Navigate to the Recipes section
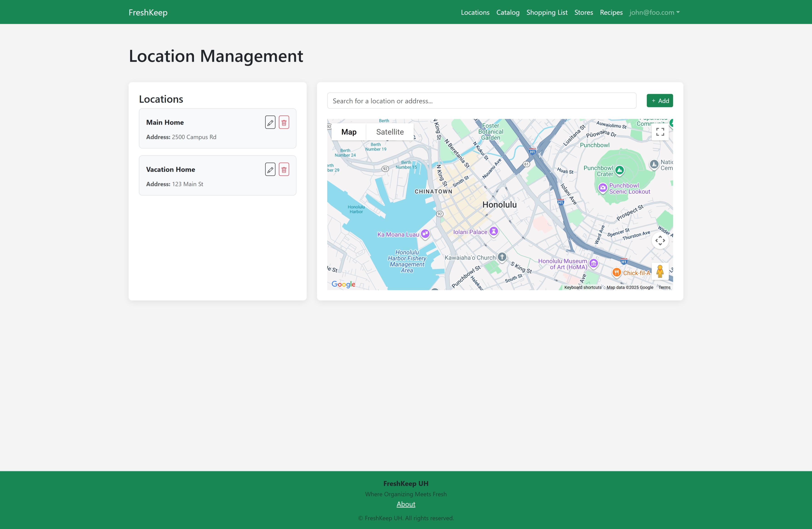 click(611, 12)
